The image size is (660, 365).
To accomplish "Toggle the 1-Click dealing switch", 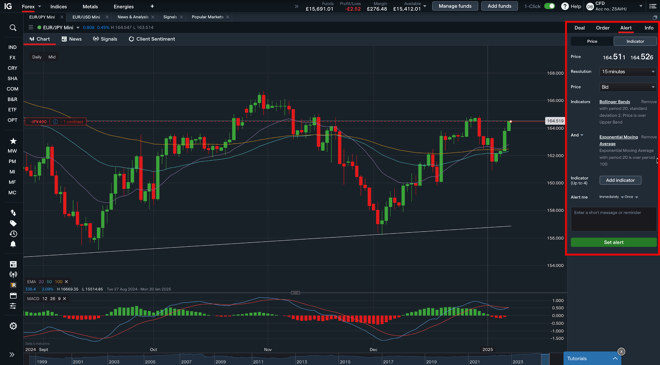I will click(549, 6).
